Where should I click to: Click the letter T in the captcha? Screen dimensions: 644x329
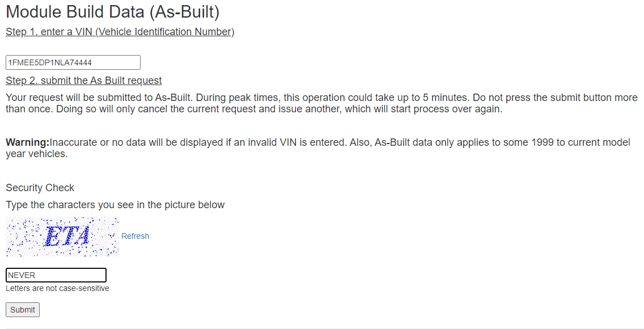(x=69, y=237)
